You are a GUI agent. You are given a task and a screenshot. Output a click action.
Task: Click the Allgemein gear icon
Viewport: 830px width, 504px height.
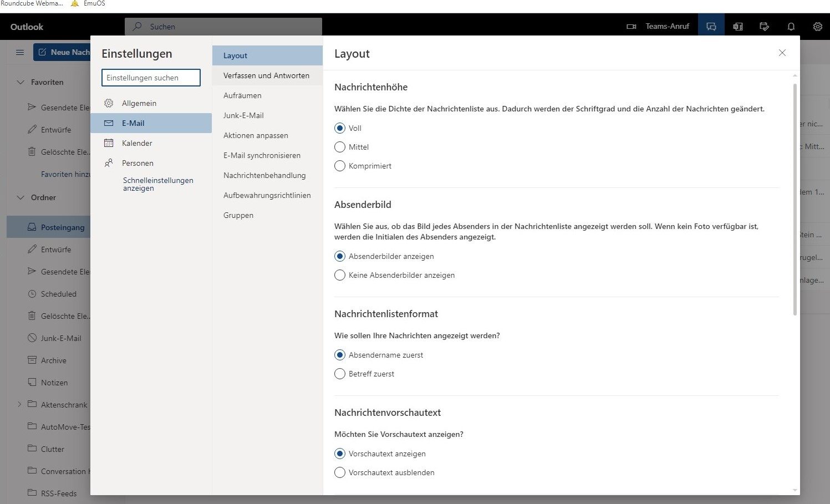pyautogui.click(x=109, y=103)
